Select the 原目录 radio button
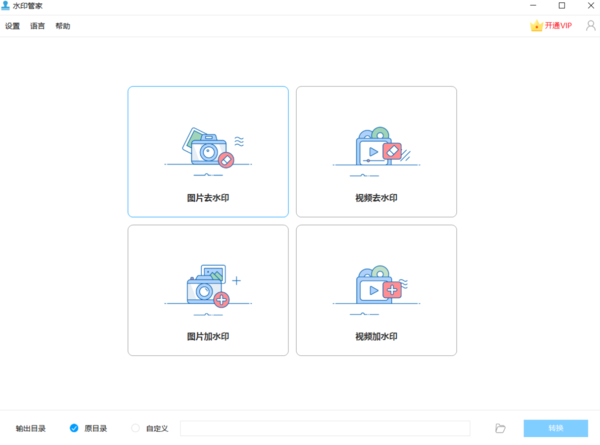 (74, 428)
